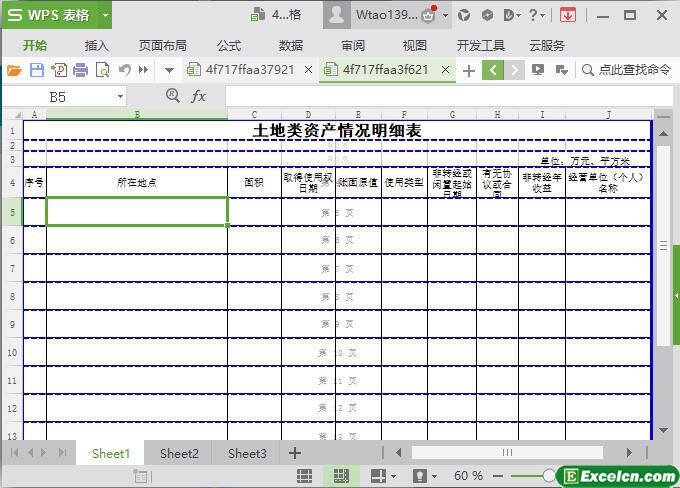Open the WPS 表格 application menu dropdown
The image size is (680, 488).
pos(105,15)
